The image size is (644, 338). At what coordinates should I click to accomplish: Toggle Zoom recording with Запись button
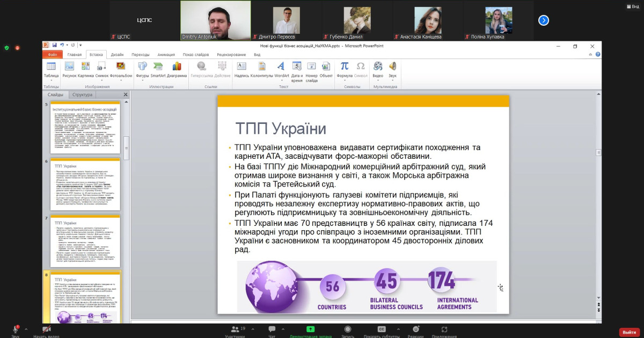point(348,329)
